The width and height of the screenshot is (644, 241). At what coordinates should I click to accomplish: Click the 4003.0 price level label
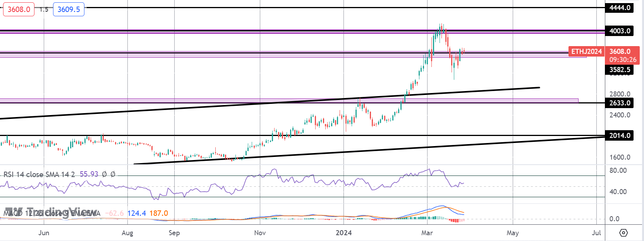pos(620,31)
